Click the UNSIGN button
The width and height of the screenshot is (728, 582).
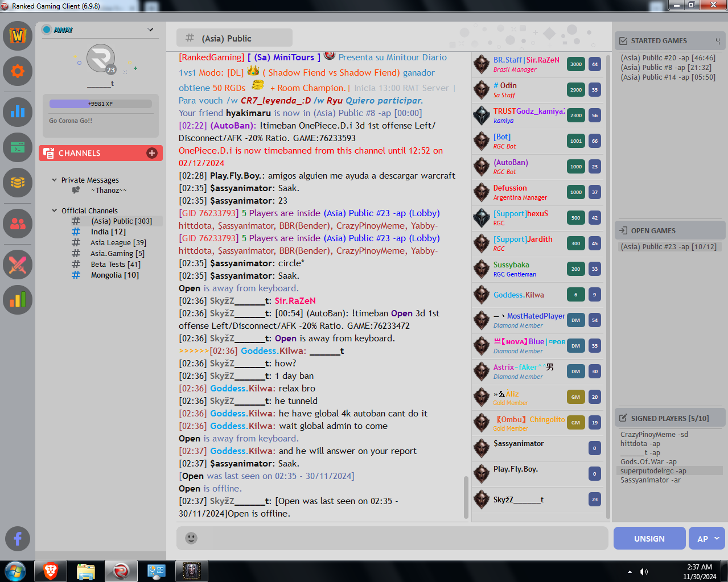649,538
